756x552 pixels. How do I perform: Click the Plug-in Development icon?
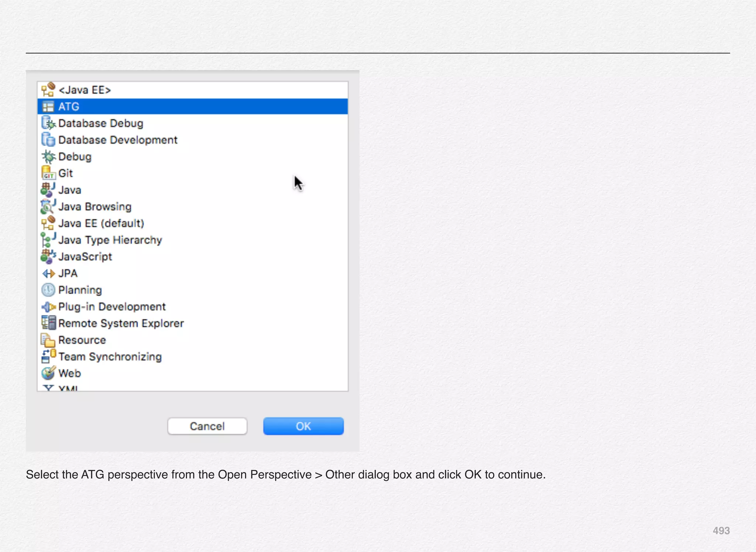coord(48,307)
